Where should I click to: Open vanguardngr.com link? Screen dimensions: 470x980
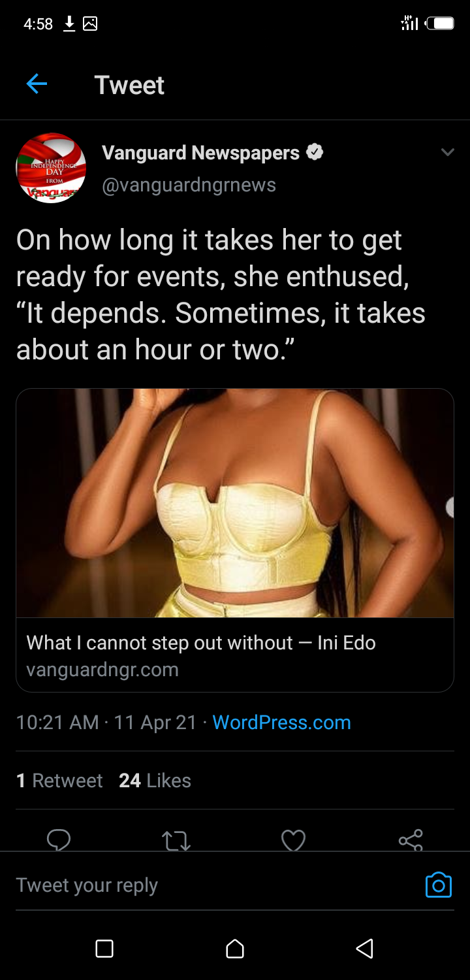pyautogui.click(x=102, y=670)
